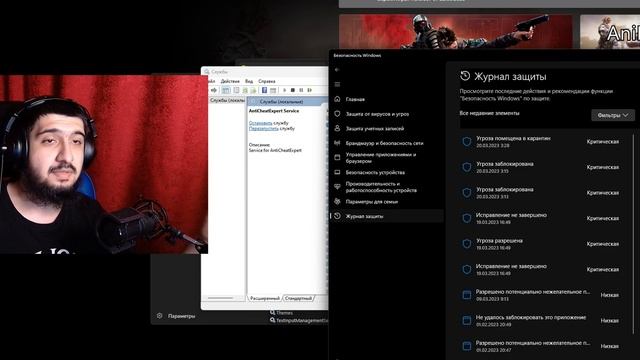Screen dimensions: 640x360
Task: Click history clock icon beside Журнал защиты sidebar item
Action: [x=337, y=216]
